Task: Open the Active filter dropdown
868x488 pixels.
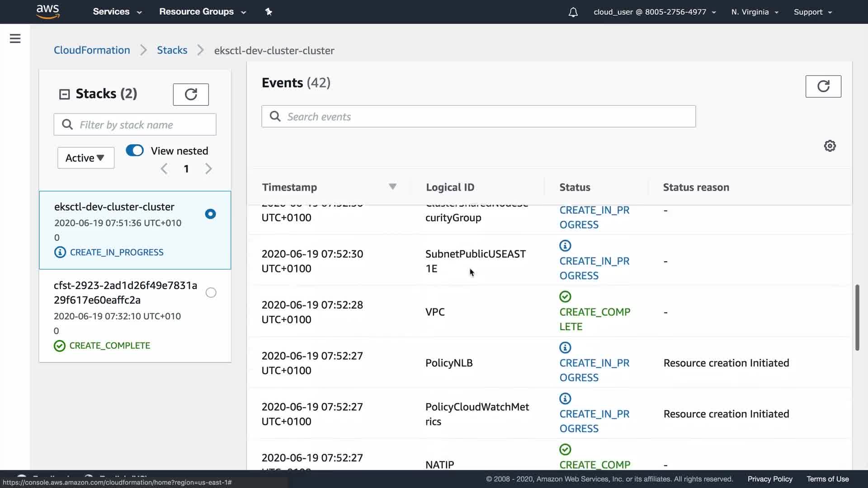Action: pyautogui.click(x=85, y=158)
